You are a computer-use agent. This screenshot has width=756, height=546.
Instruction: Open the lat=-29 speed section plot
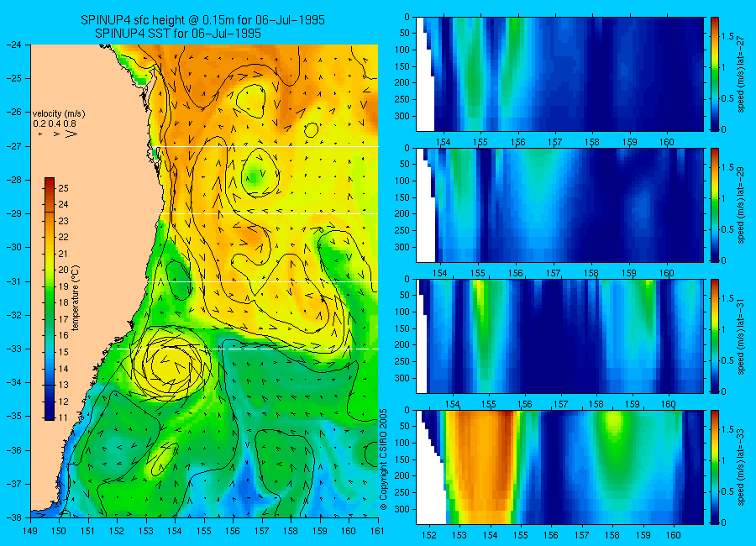(x=559, y=205)
